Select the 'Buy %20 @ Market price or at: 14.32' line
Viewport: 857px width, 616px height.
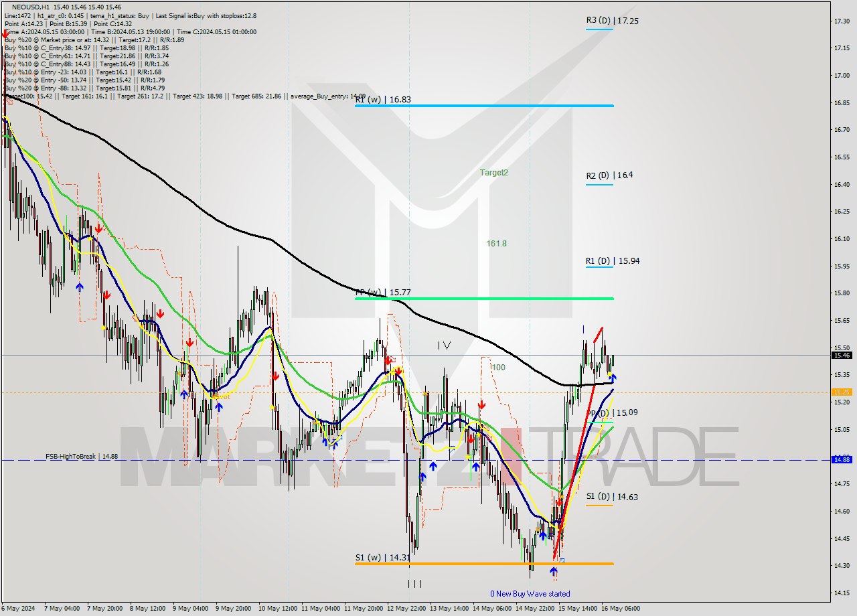click(x=56, y=40)
